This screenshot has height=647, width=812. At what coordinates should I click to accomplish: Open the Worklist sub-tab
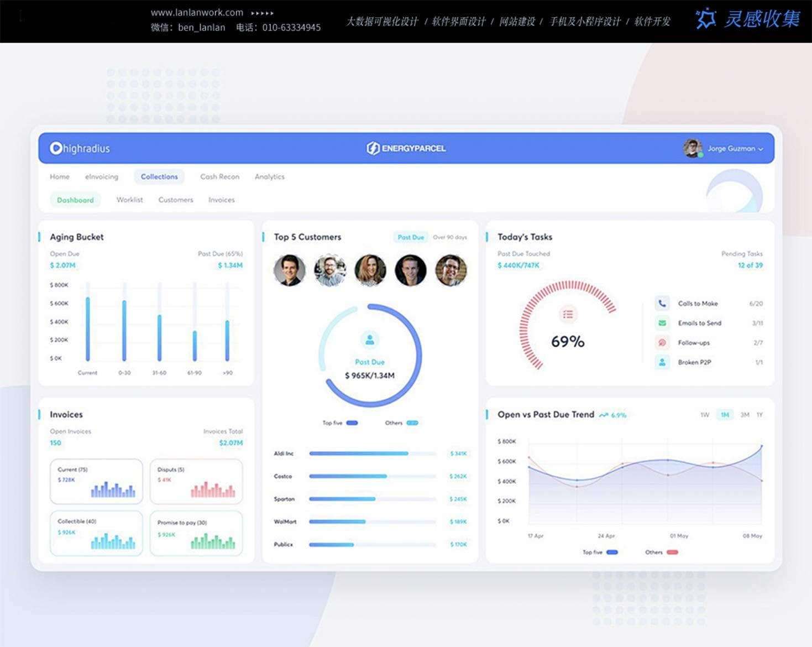point(129,200)
